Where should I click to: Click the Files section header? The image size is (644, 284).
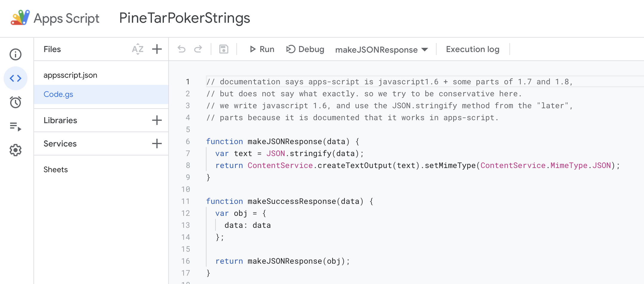[52, 49]
